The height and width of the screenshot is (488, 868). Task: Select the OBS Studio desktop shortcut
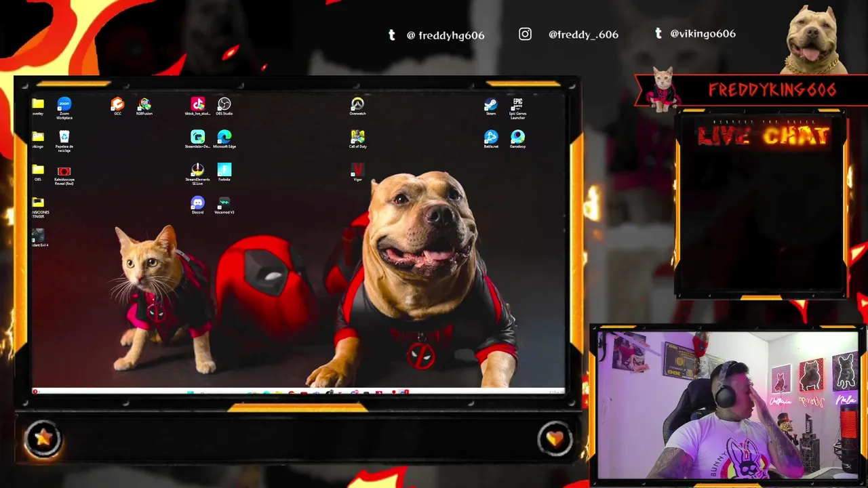[224, 106]
